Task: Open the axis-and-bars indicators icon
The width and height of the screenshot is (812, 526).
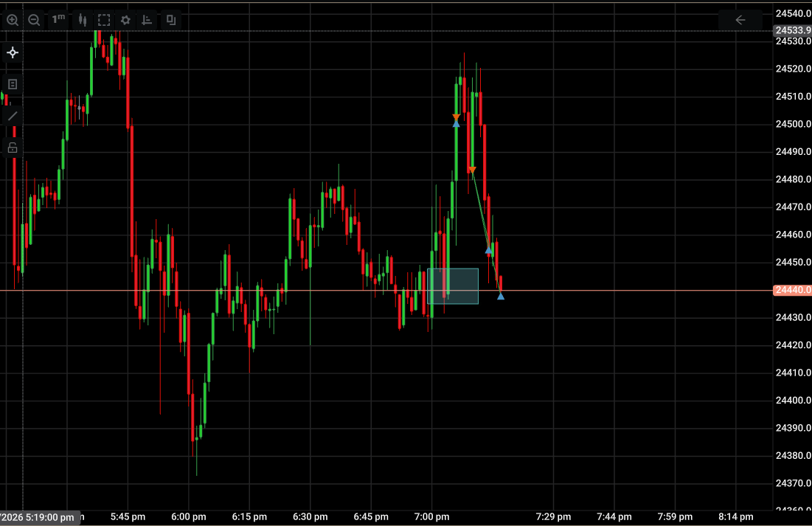Action: 147,20
